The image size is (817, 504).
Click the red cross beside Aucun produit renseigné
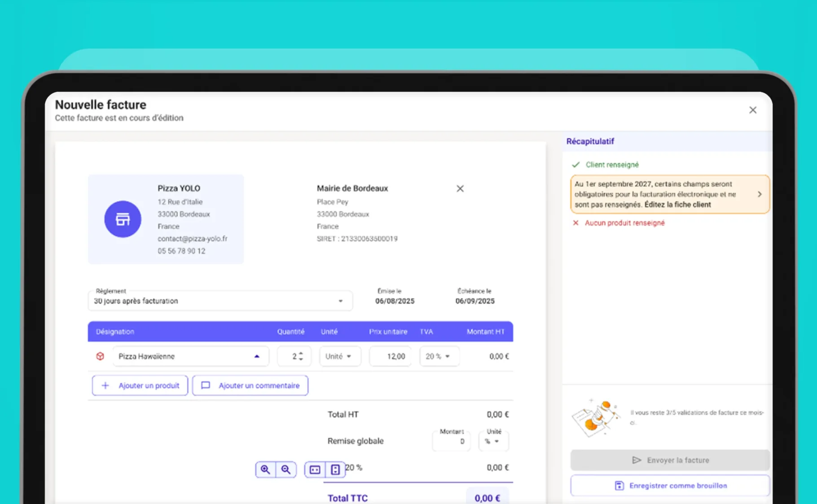[575, 223]
